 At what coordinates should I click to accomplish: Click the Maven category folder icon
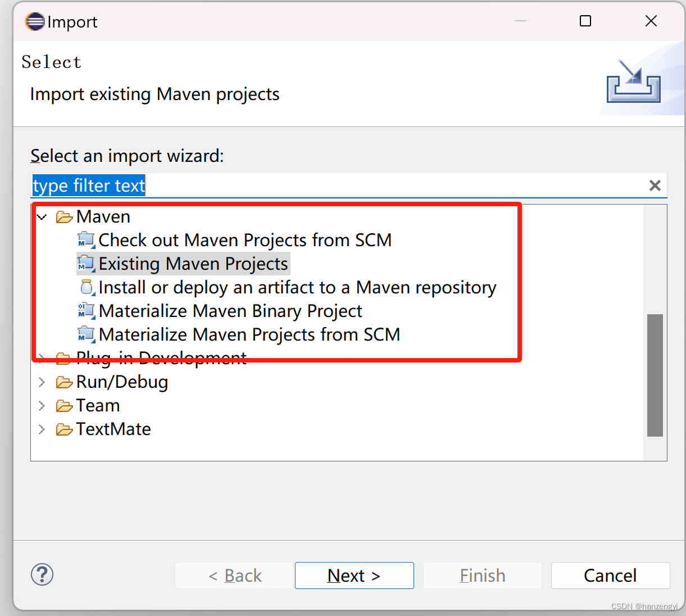(x=63, y=216)
